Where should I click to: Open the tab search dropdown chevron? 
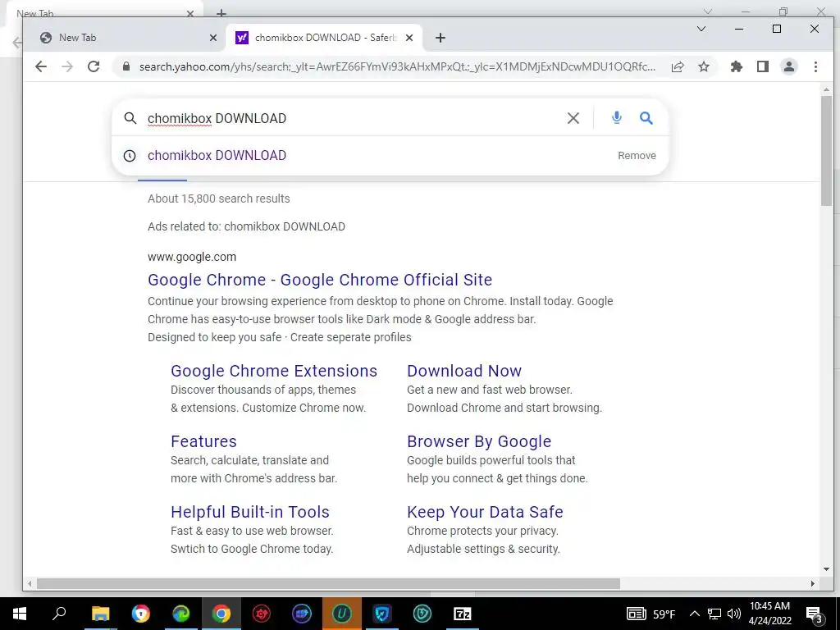701,29
